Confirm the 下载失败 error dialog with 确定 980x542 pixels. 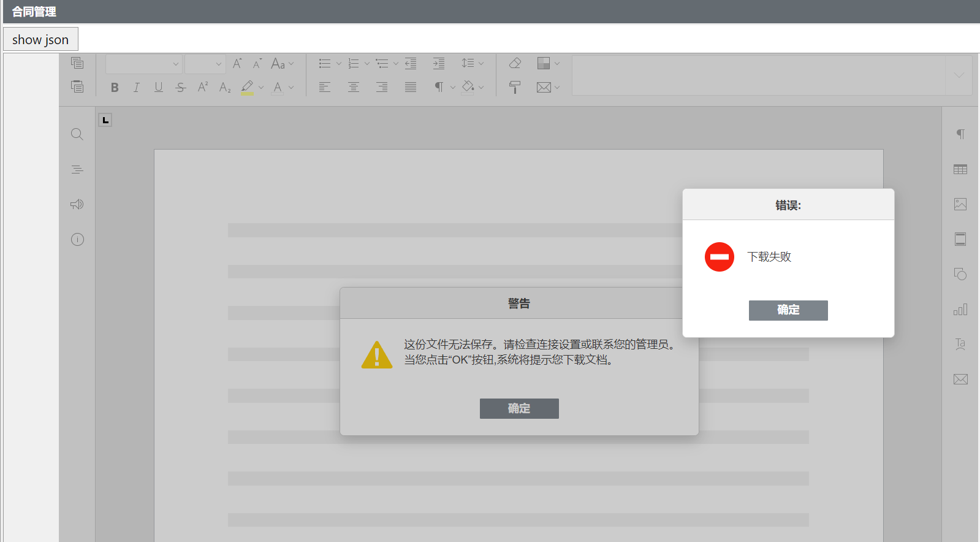(788, 310)
